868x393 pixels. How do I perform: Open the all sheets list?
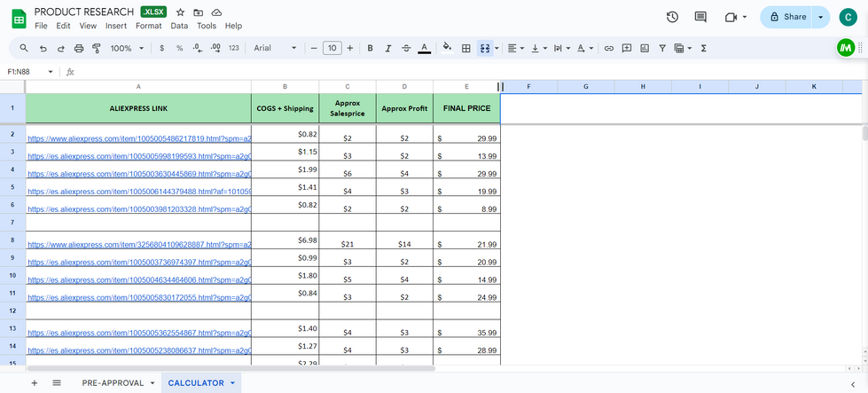pyautogui.click(x=57, y=382)
